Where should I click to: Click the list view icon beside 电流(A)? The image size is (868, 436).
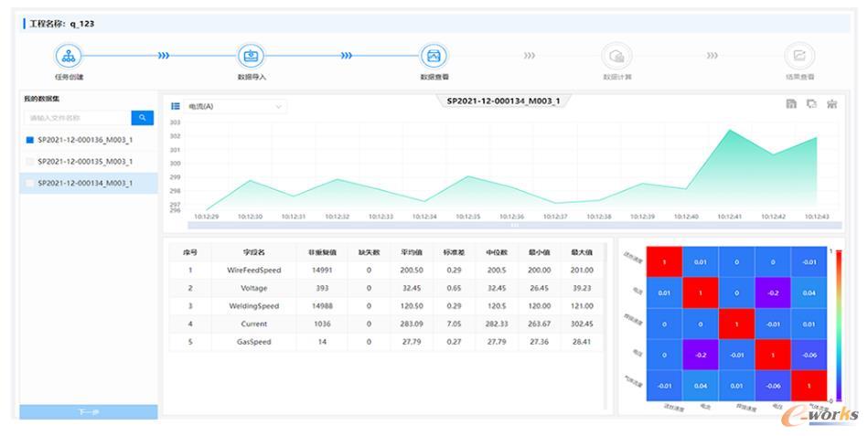click(176, 106)
